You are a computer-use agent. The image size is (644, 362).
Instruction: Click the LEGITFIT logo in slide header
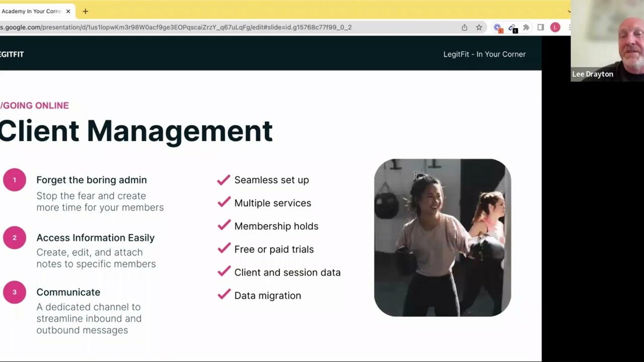pyautogui.click(x=12, y=54)
